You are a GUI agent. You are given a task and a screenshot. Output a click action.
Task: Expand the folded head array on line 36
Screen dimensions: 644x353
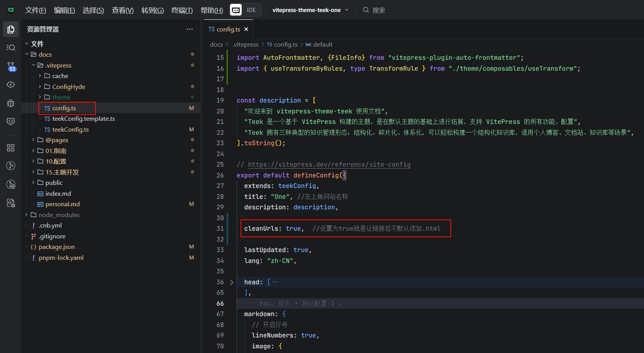coord(232,282)
